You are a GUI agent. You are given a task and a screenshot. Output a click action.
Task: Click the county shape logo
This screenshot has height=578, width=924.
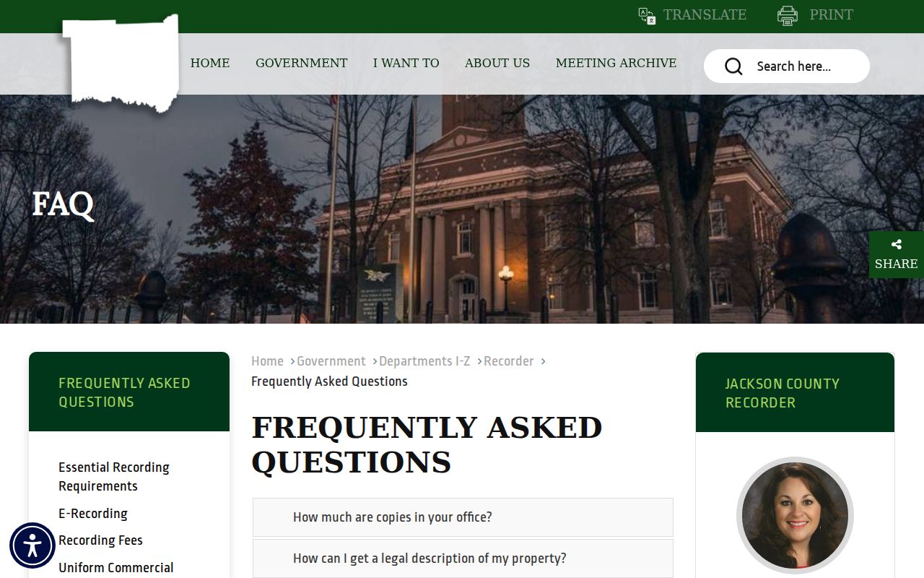(x=121, y=64)
